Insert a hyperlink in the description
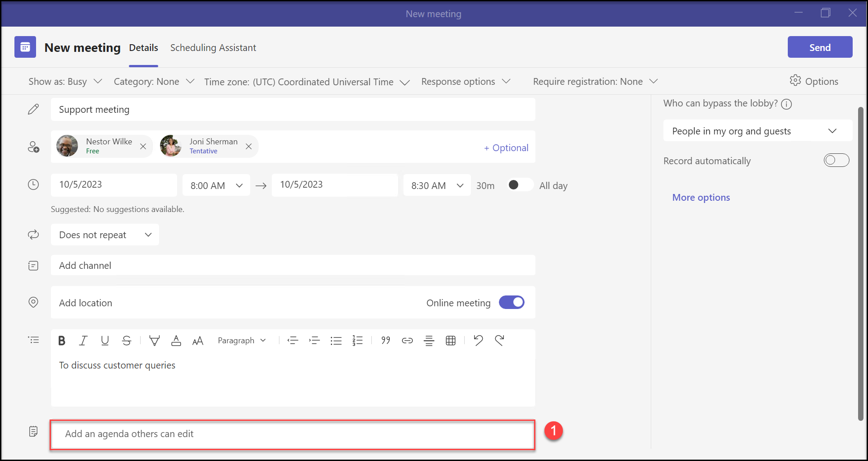The image size is (868, 461). pyautogui.click(x=407, y=341)
